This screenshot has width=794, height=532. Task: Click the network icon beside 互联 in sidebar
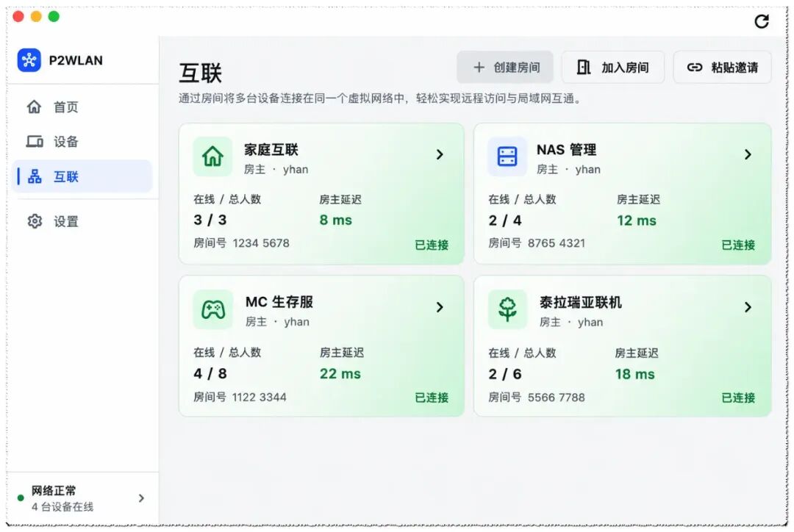pos(35,176)
